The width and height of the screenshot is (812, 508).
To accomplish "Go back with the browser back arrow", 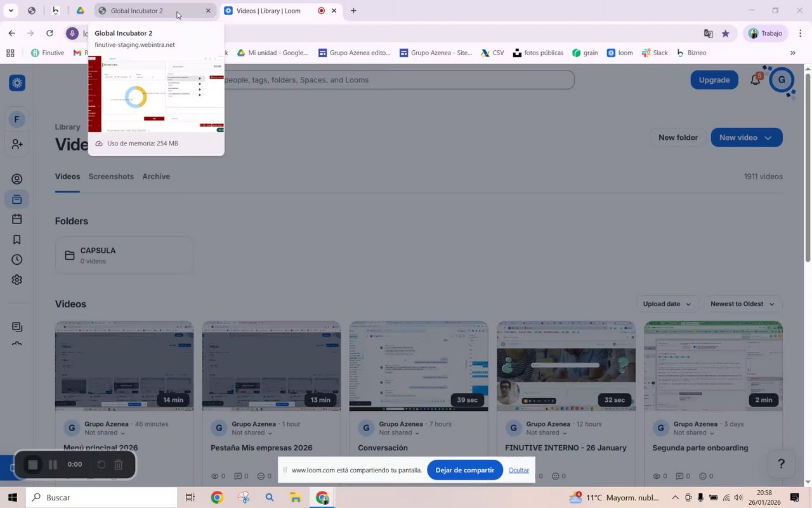I will coord(11,33).
